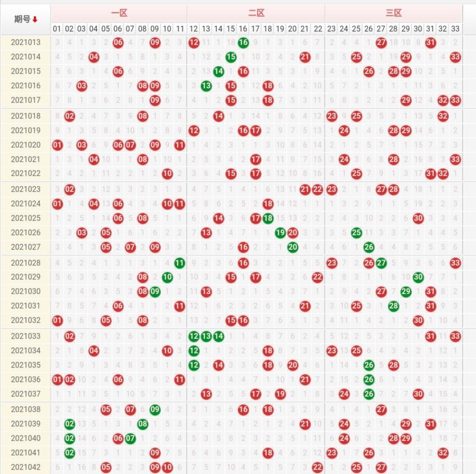
Task: Select the 一区 section header
Action: (119, 13)
